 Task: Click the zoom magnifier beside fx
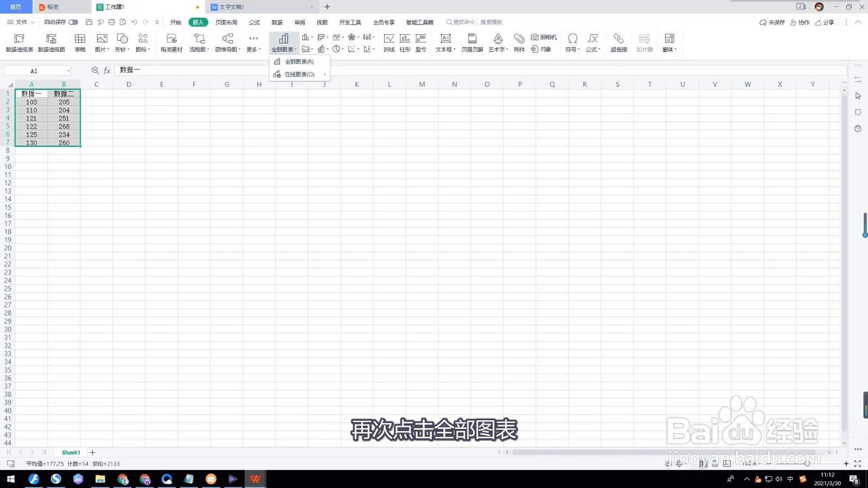95,70
